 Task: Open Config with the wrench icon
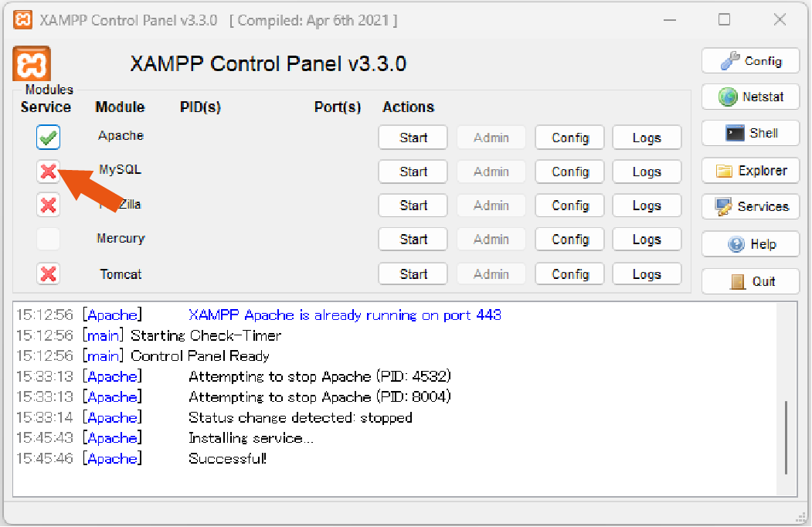click(750, 61)
